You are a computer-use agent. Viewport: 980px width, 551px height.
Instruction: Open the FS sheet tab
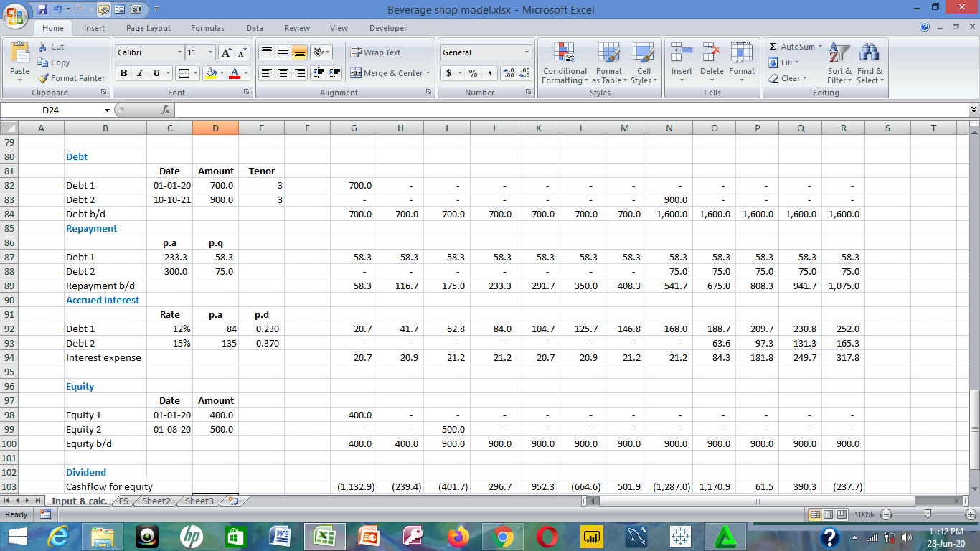click(x=122, y=501)
